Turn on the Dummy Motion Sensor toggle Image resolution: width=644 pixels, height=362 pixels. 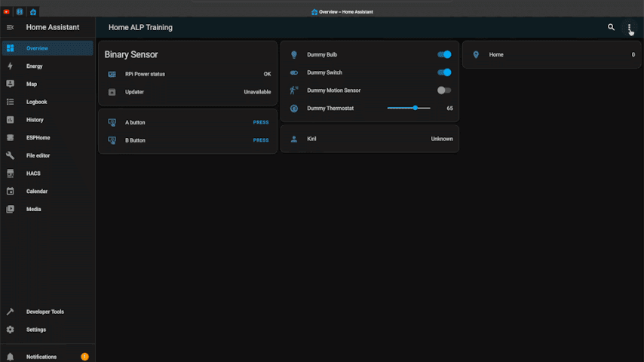pyautogui.click(x=444, y=90)
